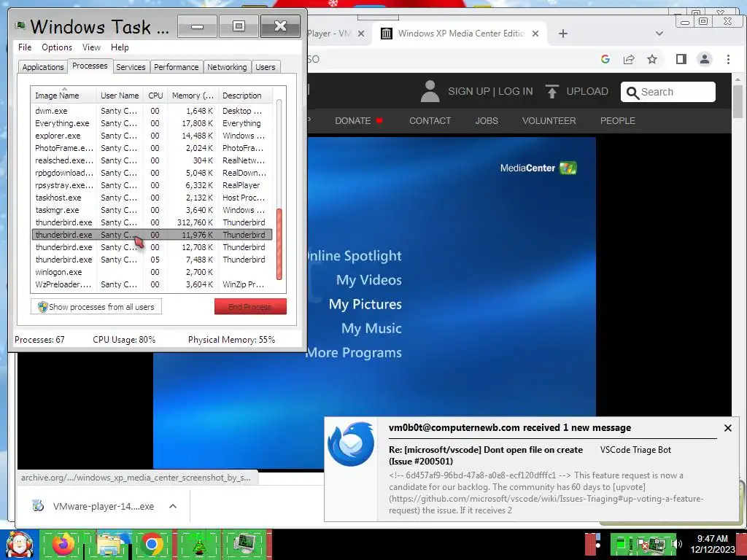Open the VOLUNTEER link on archive.org

pyautogui.click(x=549, y=120)
